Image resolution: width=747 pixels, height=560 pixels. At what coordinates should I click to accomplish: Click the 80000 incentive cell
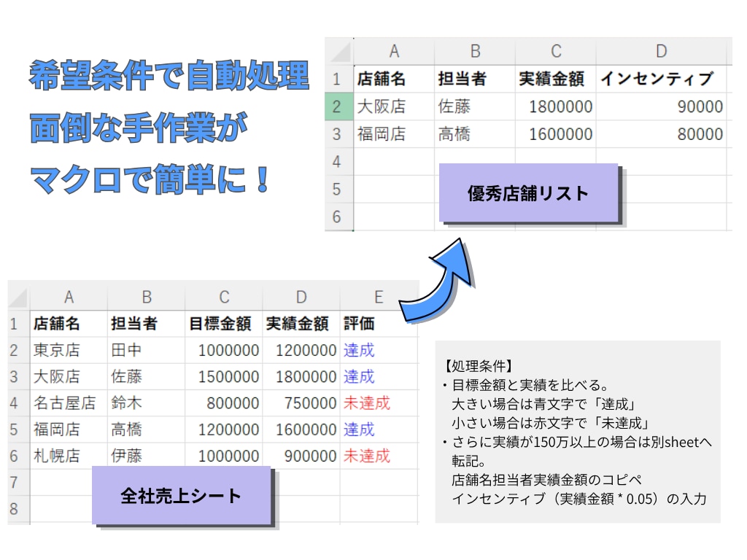tap(661, 134)
